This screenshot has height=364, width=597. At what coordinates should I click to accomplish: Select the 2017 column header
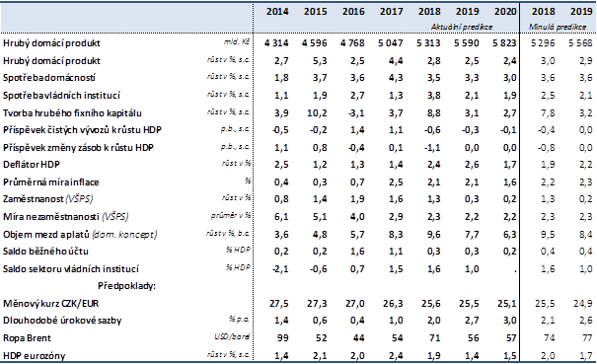[391, 12]
